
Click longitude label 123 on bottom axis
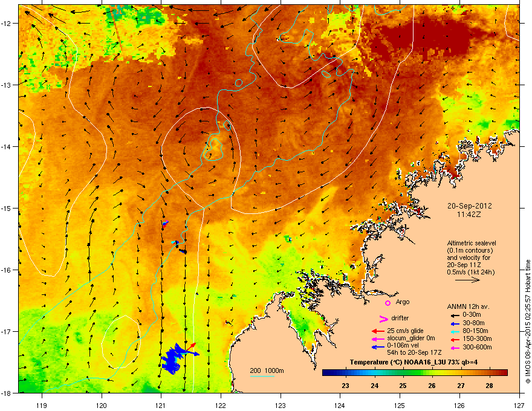(281, 405)
